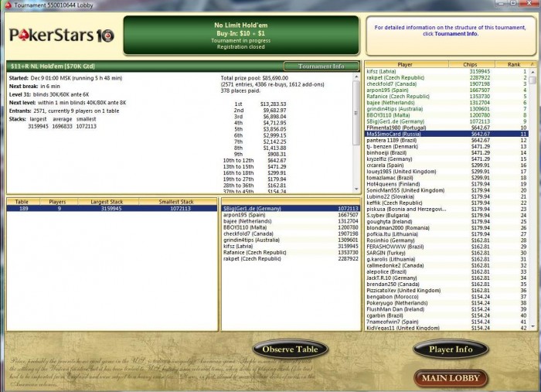
Task: Select Rosinhio (Germany) row
Action: point(447,240)
